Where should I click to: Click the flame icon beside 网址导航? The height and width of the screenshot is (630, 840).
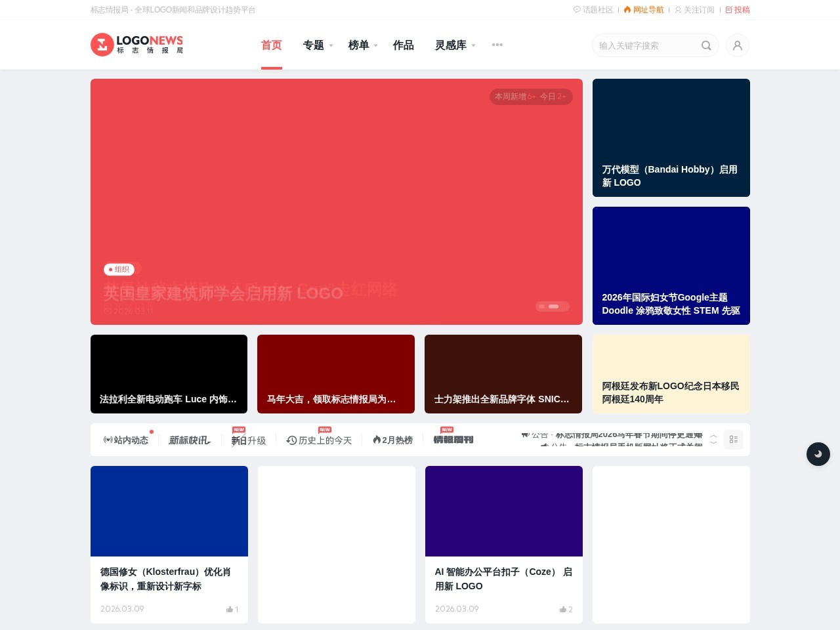(x=628, y=10)
